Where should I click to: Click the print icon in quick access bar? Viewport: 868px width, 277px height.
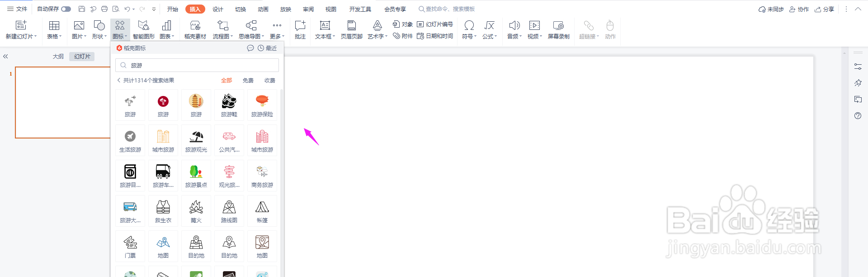[104, 9]
